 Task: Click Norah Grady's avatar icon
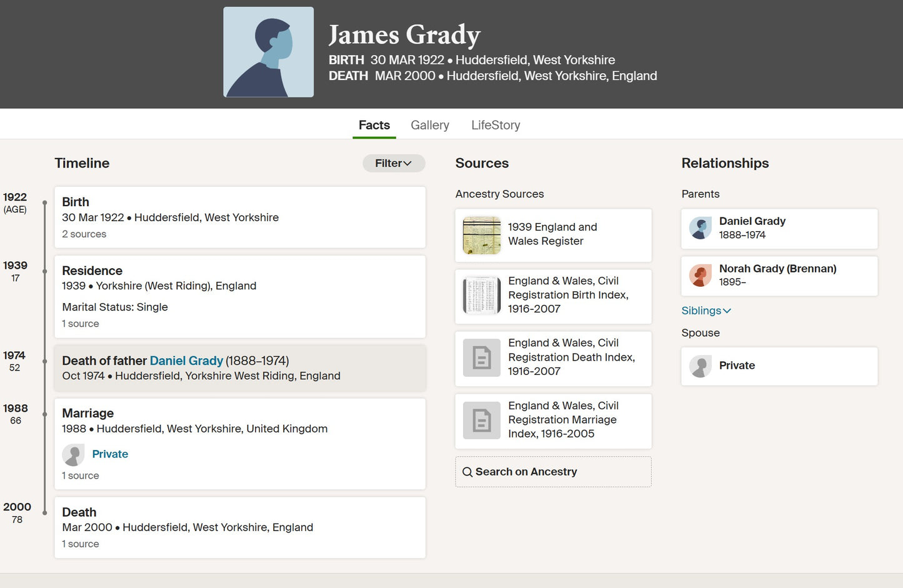tap(701, 275)
